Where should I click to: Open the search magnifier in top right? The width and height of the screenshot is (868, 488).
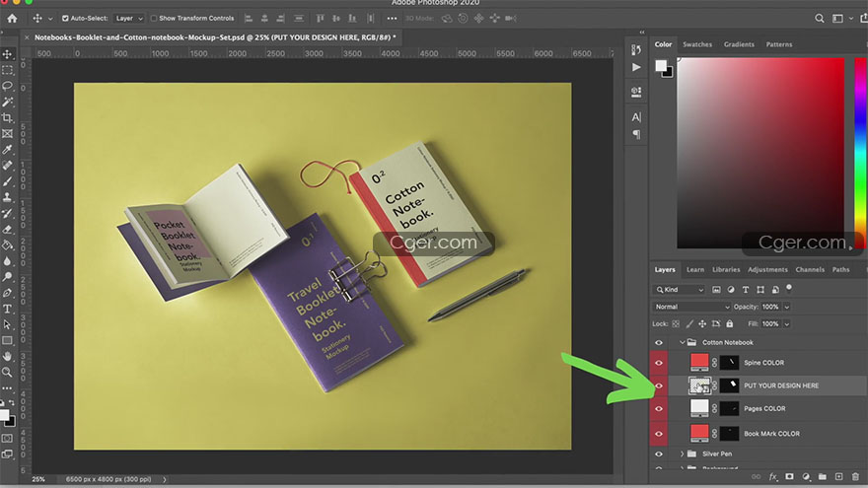pyautogui.click(x=820, y=19)
